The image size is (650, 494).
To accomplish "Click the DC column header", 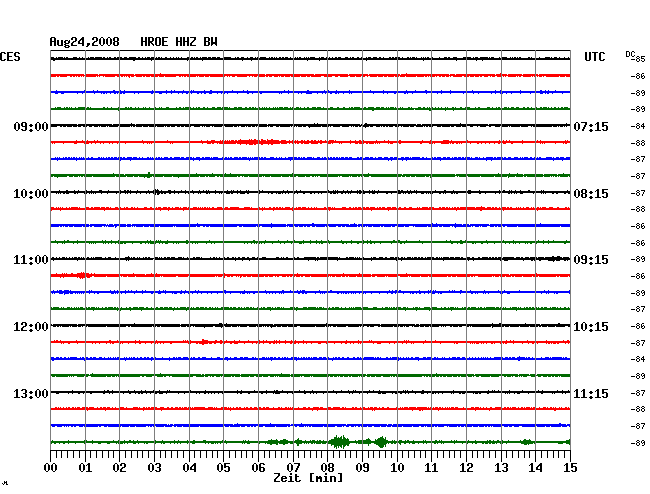I will 630,54.
